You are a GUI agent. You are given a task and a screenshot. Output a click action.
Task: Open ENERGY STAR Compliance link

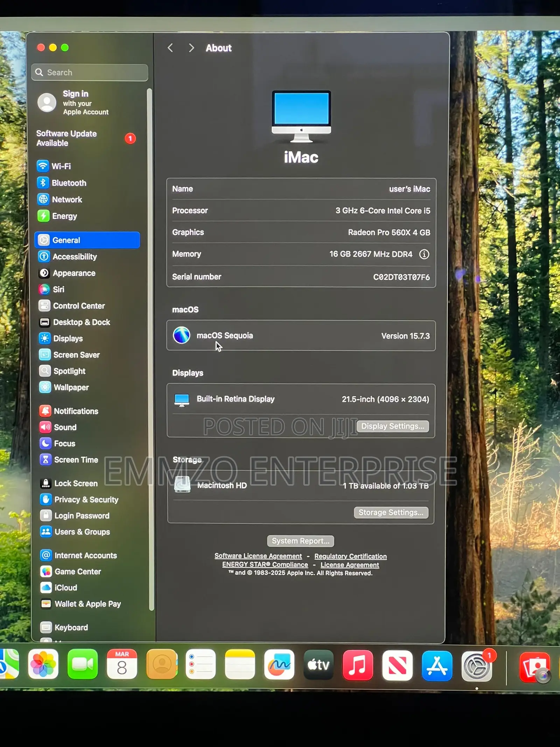[x=265, y=564]
